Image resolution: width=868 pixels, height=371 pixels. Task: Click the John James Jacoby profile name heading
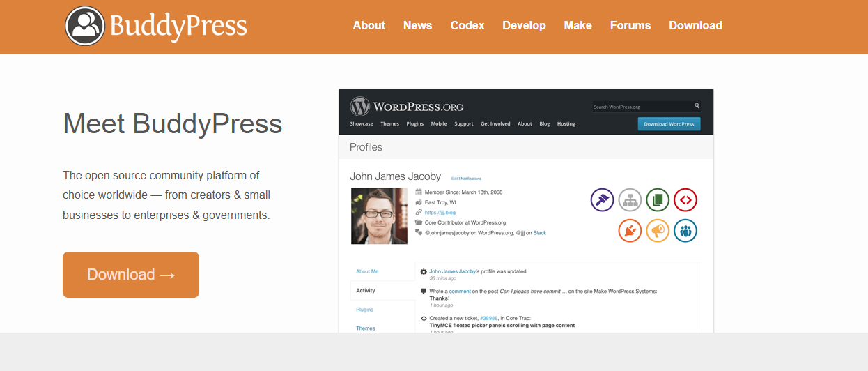click(395, 176)
